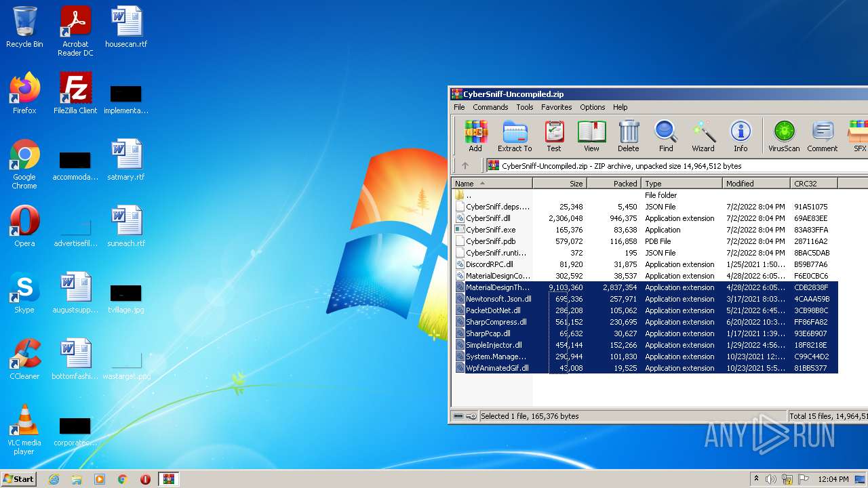Screen dimensions: 868x488
Task: Select PacketDotNet.dll file row
Action: tap(646, 310)
